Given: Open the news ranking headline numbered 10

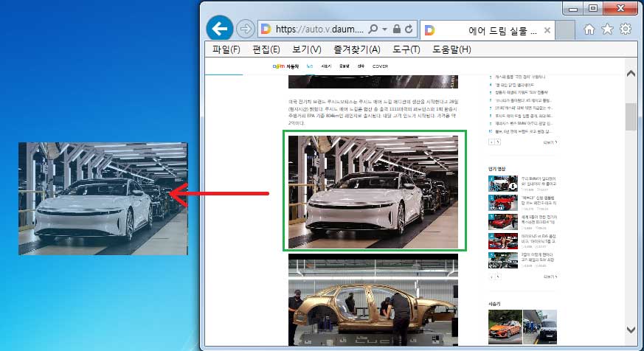Looking at the screenshot, I should point(524,131).
